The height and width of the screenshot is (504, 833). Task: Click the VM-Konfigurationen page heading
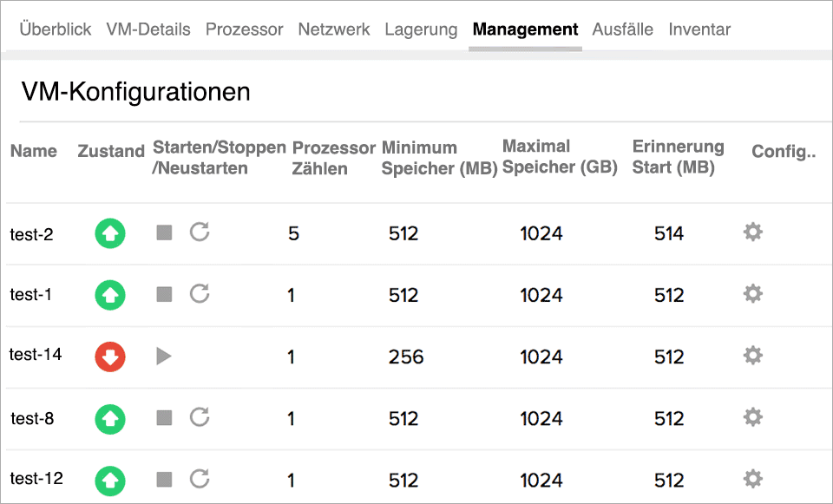tap(136, 91)
